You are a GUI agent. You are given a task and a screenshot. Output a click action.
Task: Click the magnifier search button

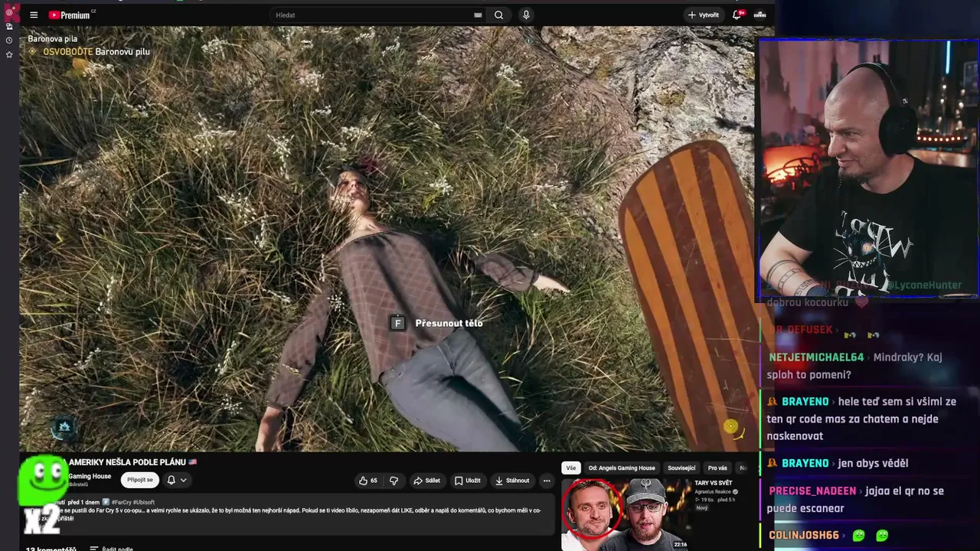coord(498,15)
